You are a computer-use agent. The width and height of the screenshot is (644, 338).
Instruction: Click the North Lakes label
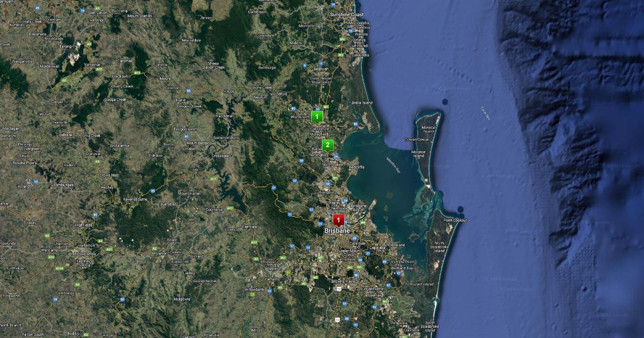332,164
